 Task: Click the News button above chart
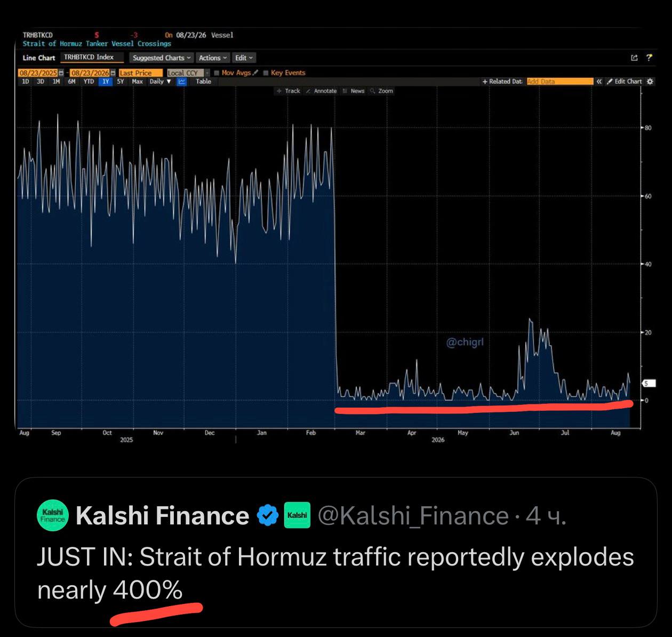pos(354,91)
